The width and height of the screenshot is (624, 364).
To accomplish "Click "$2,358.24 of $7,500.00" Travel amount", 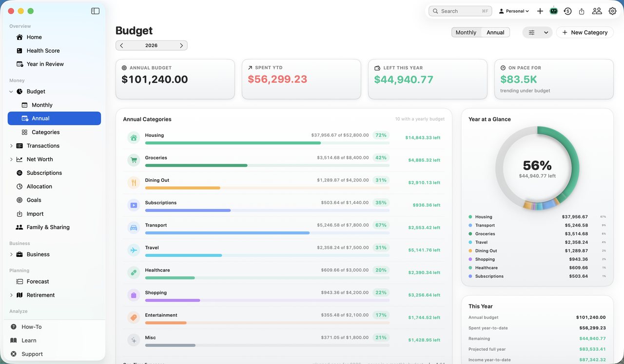I will click(343, 248).
